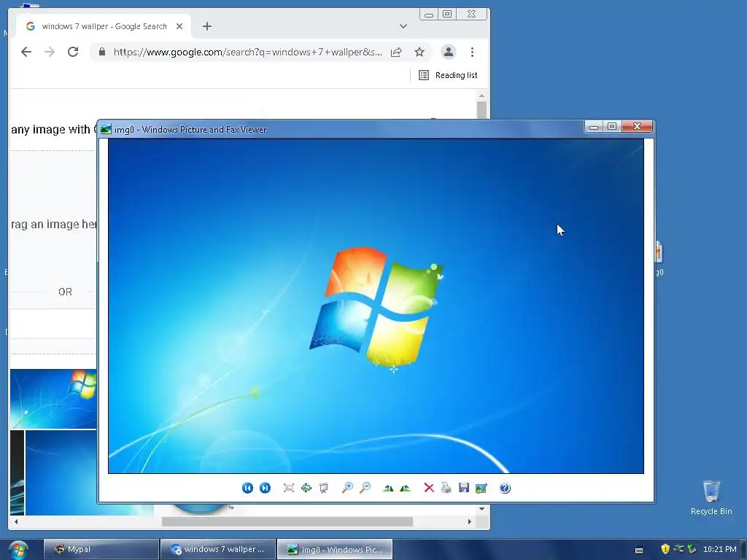
Task: Reload the Google Search page
Action: 73,52
